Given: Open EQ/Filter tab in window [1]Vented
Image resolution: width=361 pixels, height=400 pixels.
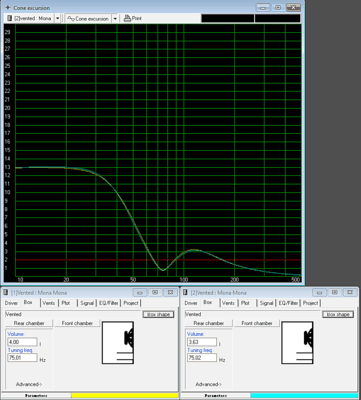Looking at the screenshot, I should pos(109,303).
